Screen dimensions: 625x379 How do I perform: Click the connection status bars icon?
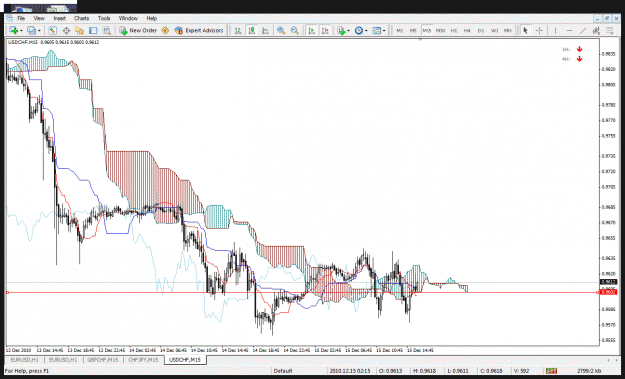point(551,371)
